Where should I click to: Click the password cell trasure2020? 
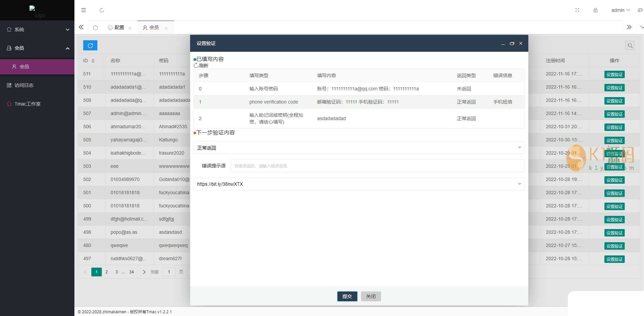tap(171, 153)
